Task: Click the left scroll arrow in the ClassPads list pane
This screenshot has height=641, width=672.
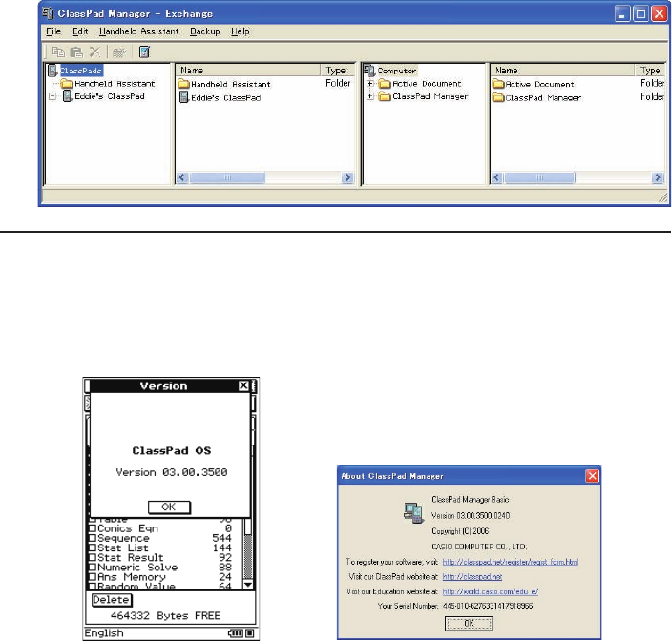Action: coord(182,177)
